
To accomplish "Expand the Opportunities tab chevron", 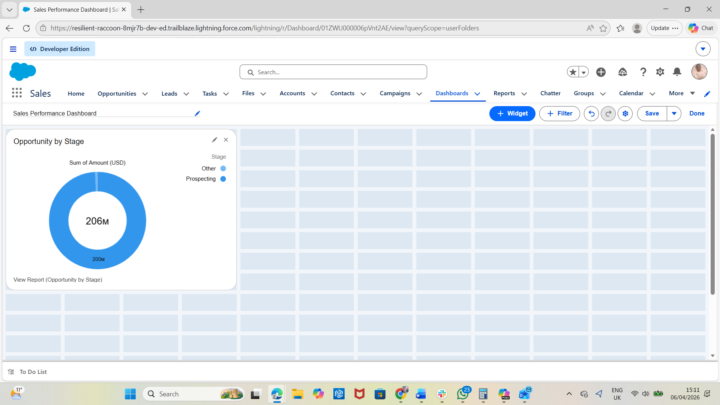I will (x=145, y=94).
